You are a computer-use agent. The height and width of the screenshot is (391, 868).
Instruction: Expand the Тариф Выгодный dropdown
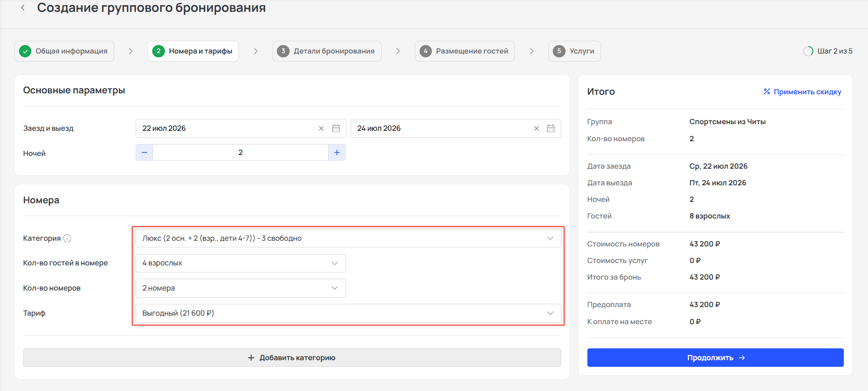[x=348, y=313]
